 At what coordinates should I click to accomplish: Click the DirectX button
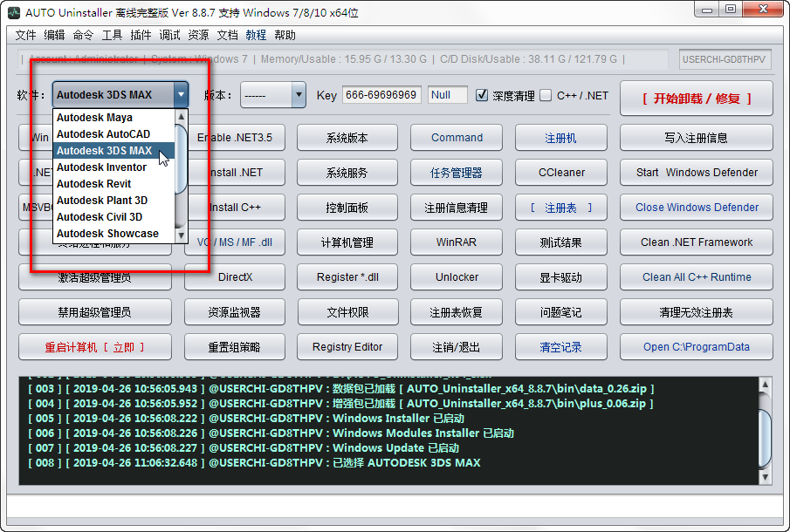point(235,276)
